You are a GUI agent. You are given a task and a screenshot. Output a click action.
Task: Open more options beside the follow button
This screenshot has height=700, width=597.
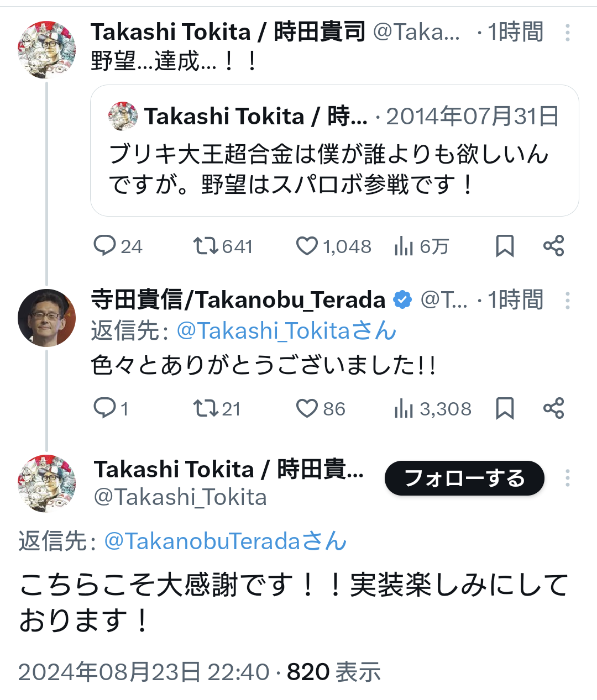point(568,478)
